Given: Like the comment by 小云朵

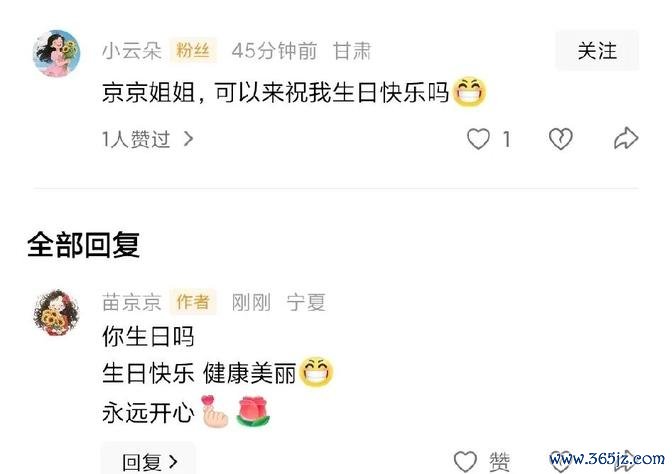Looking at the screenshot, I should pyautogui.click(x=478, y=139).
